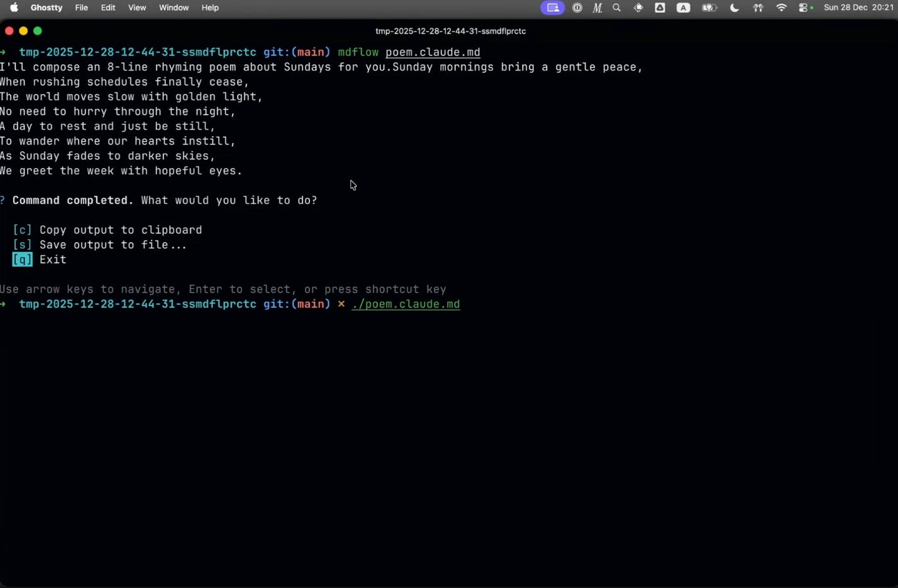This screenshot has height=588, width=898.
Task: Click the screen sharing icon in menu bar
Action: tap(552, 8)
